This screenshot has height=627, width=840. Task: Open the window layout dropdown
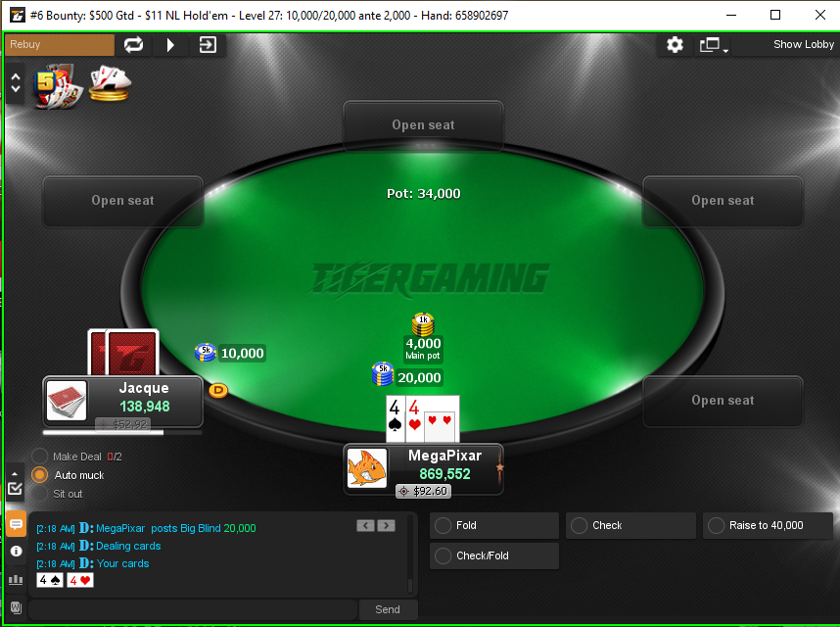[x=714, y=45]
